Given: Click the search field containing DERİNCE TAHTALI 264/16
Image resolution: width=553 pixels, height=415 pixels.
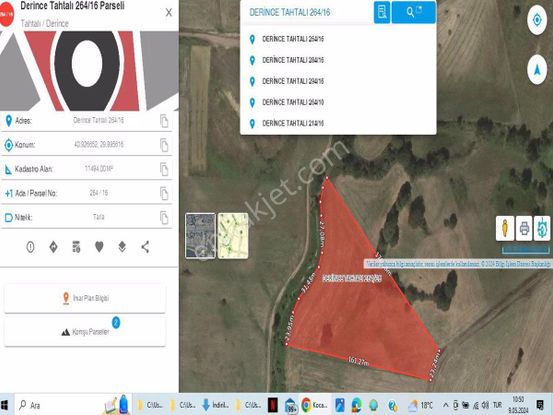Looking at the screenshot, I should 307,12.
